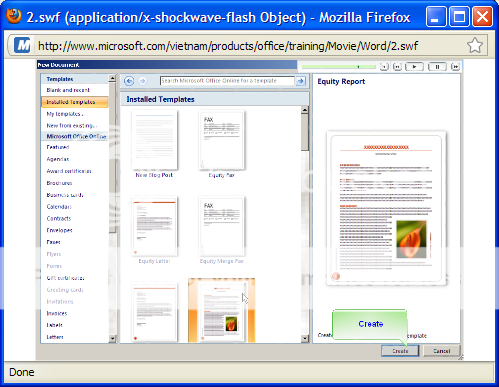Click the site identity M icon
The height and width of the screenshot is (387, 499).
(x=22, y=45)
